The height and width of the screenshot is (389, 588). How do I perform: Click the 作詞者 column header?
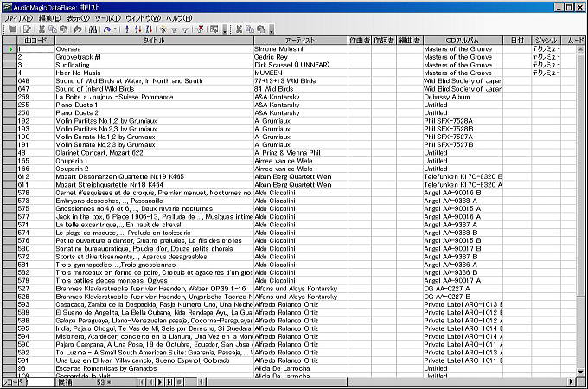coord(384,40)
